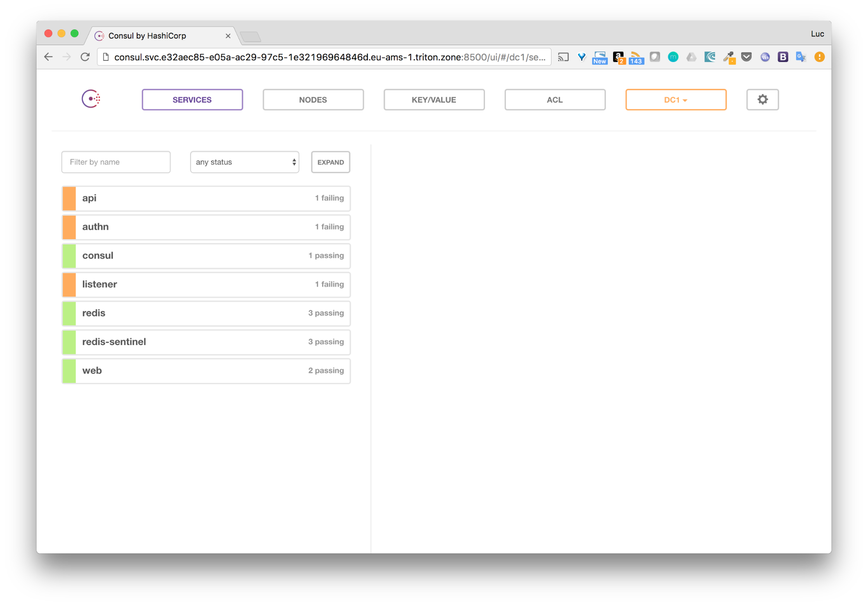Screen dimensions: 868x606
Task: Switch to the NODES tab
Action: [x=313, y=99]
